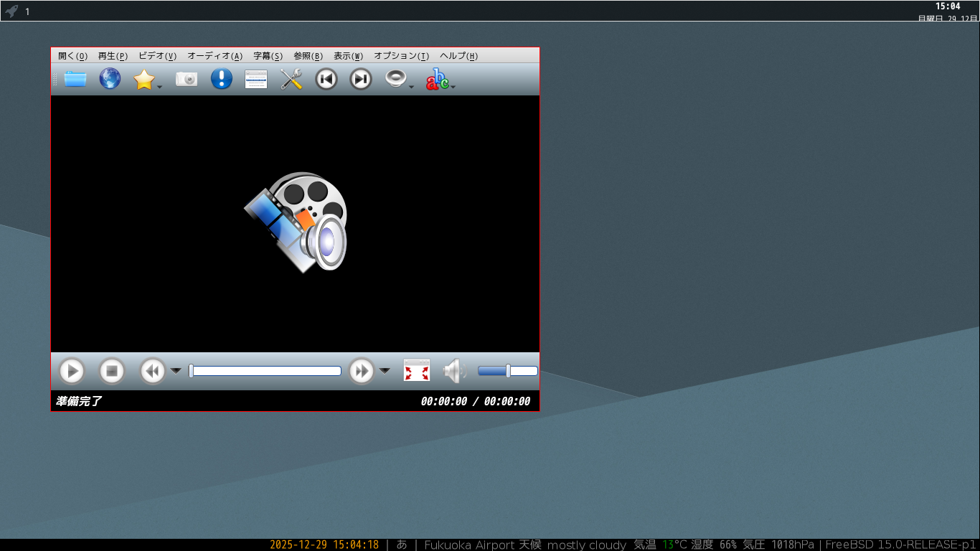Expand the fast-forward options arrow
Screen dimensions: 980x551
pyautogui.click(x=385, y=371)
